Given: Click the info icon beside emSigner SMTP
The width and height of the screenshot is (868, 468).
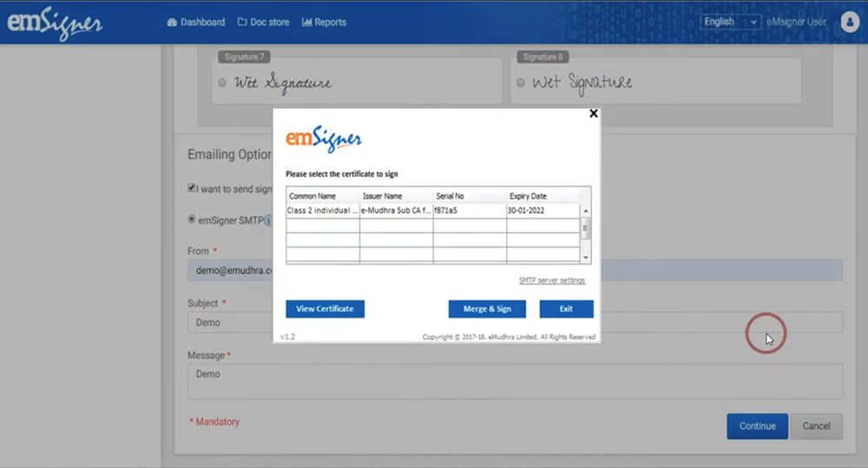Looking at the screenshot, I should (x=268, y=221).
